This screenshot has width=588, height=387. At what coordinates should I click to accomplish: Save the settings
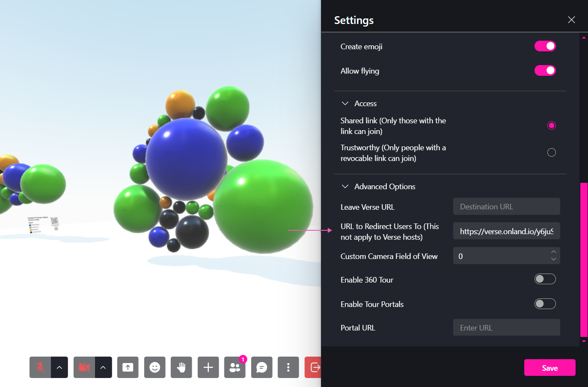point(550,367)
